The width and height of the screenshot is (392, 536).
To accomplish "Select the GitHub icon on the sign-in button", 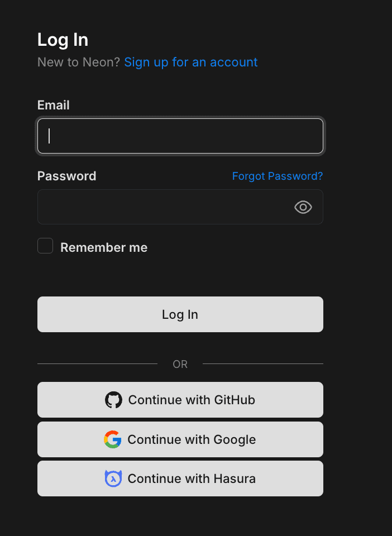I will (x=113, y=400).
